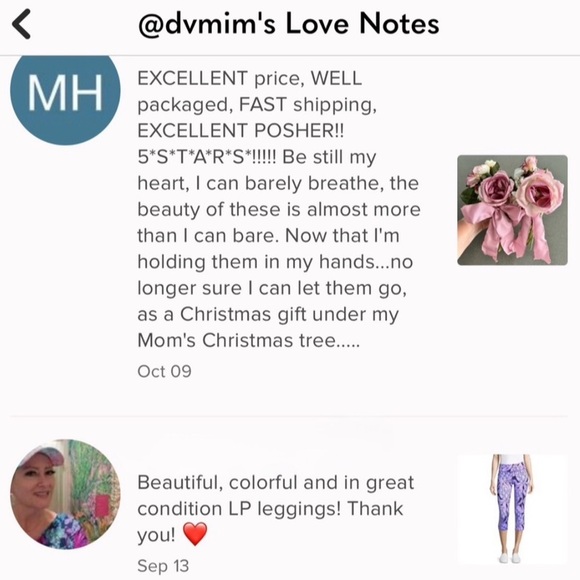
Task: Open the MH reviewer profile avatar
Action: pos(65,92)
